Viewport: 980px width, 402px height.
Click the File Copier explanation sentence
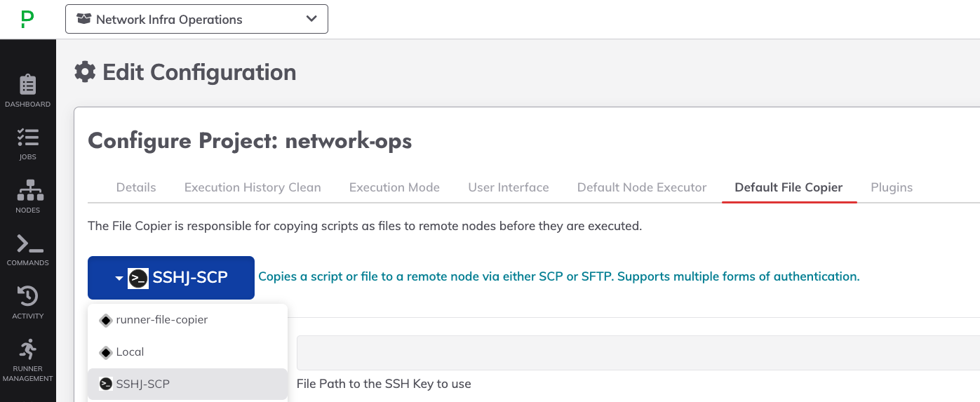(365, 226)
